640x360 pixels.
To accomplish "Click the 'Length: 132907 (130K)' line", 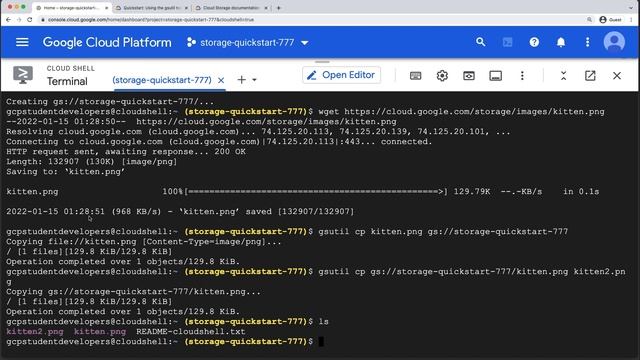I will 92,162.
